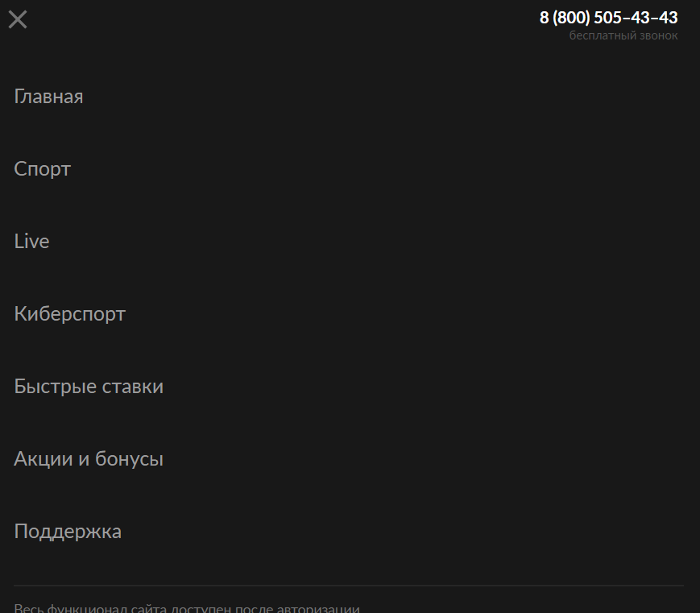Go to the Спорт section

pos(43,169)
